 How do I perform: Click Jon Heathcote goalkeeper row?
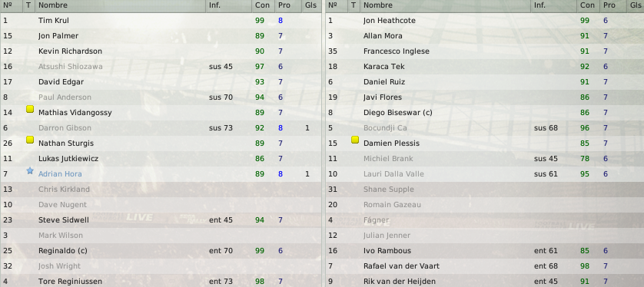pos(485,21)
